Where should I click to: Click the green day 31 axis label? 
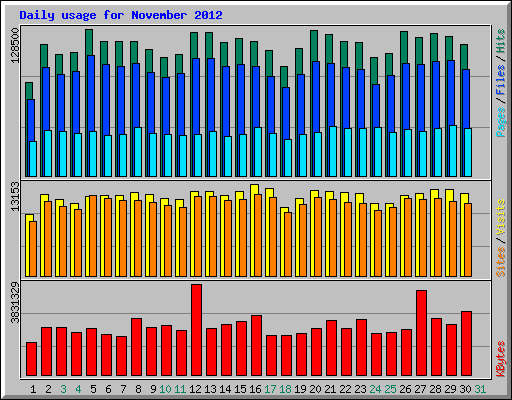[x=480, y=389]
